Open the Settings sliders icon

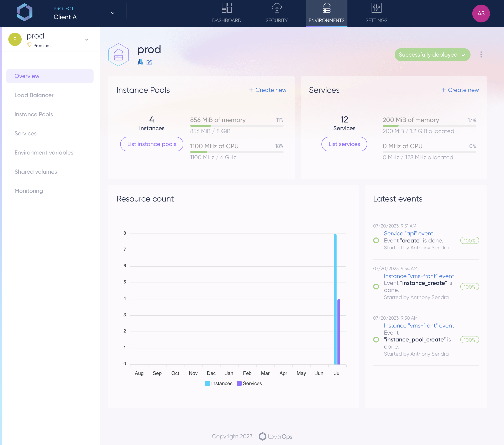point(376,8)
